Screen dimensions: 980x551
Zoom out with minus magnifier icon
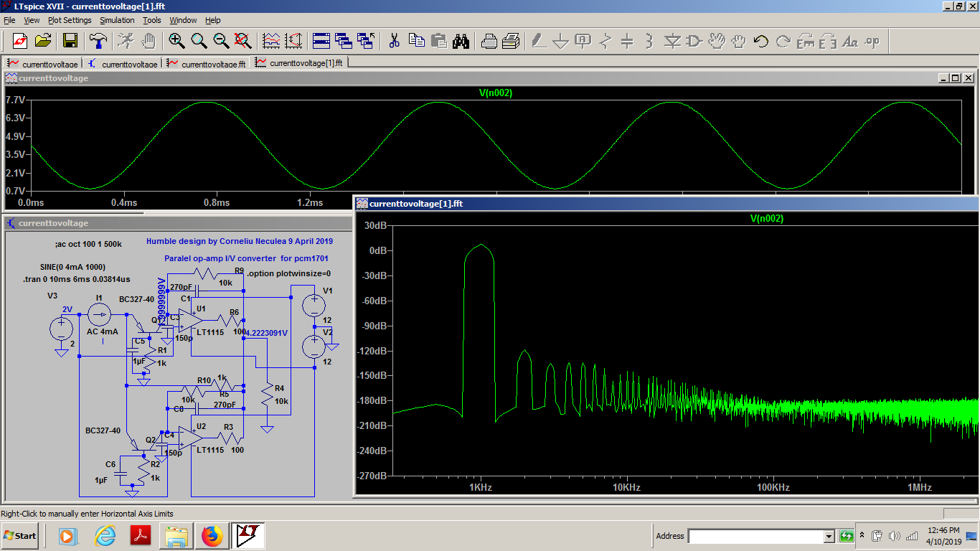click(221, 40)
